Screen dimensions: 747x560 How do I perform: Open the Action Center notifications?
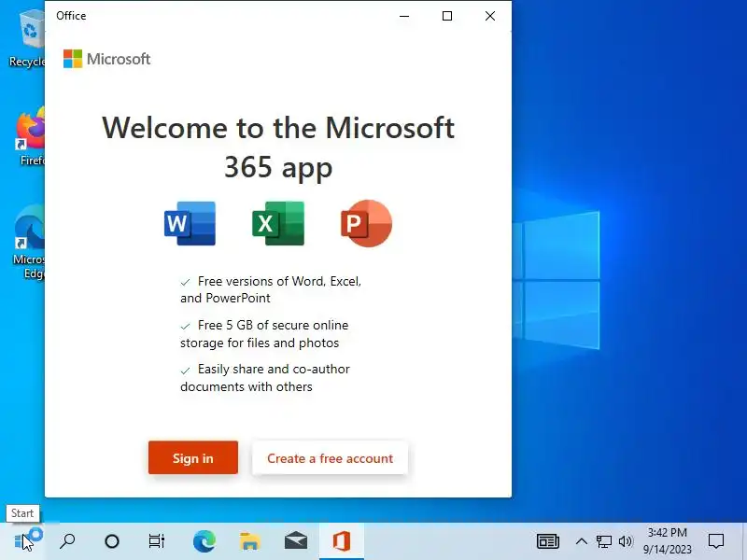[716, 541]
